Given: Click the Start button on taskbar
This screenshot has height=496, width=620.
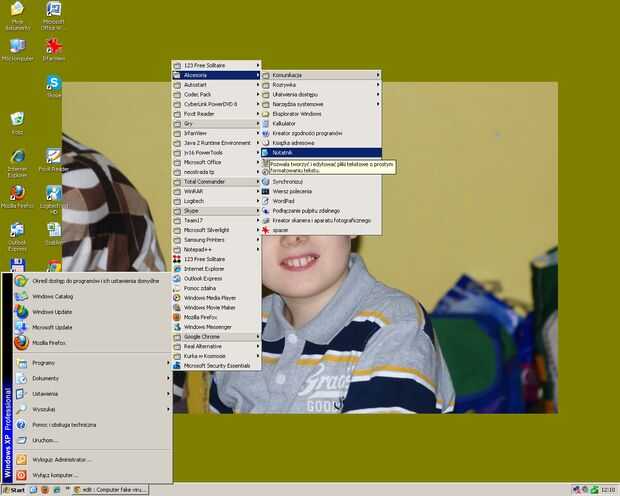Looking at the screenshot, I should pyautogui.click(x=14, y=490).
